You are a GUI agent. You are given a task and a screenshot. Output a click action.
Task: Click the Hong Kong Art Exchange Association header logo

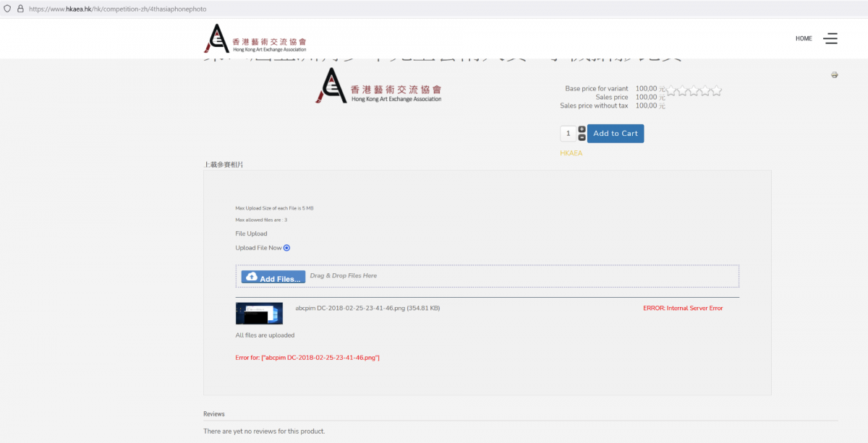pos(255,38)
